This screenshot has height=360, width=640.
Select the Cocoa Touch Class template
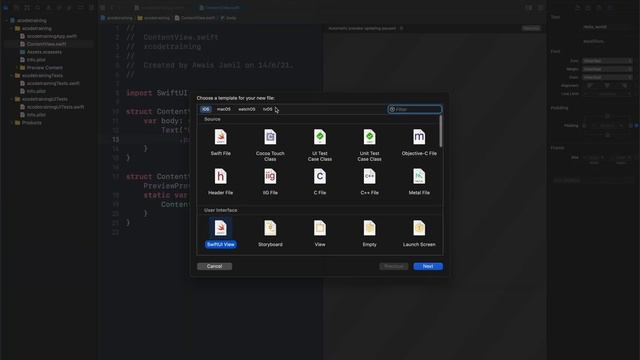270,145
